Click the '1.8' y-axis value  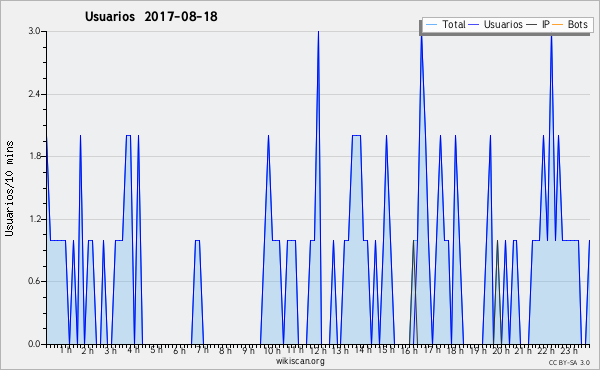[x=34, y=156]
